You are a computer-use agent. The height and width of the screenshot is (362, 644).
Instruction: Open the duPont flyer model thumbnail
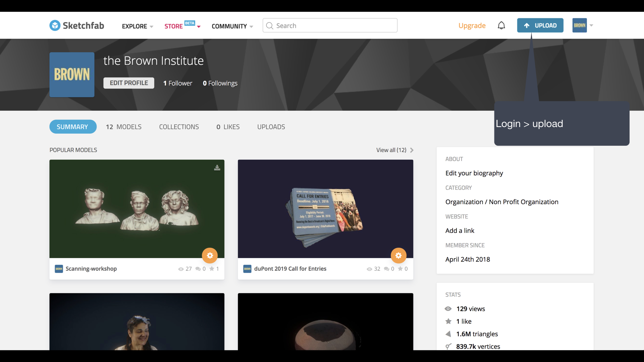(x=325, y=209)
